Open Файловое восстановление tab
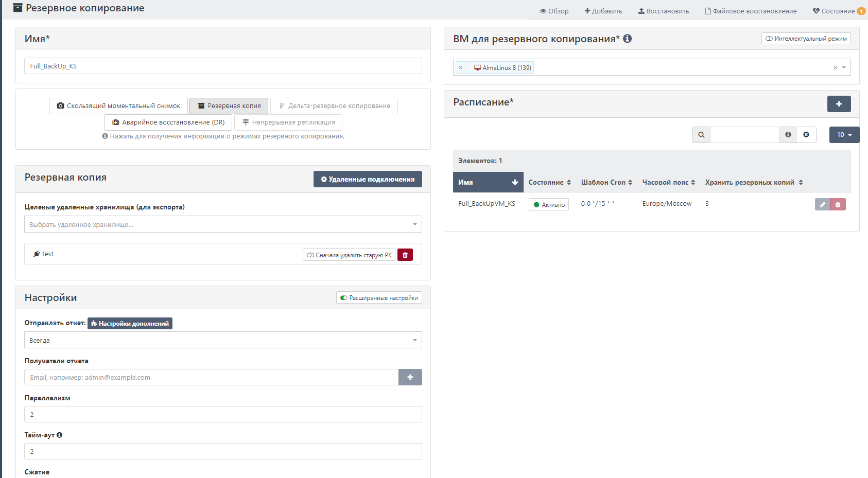The width and height of the screenshot is (868, 478). pos(751,11)
